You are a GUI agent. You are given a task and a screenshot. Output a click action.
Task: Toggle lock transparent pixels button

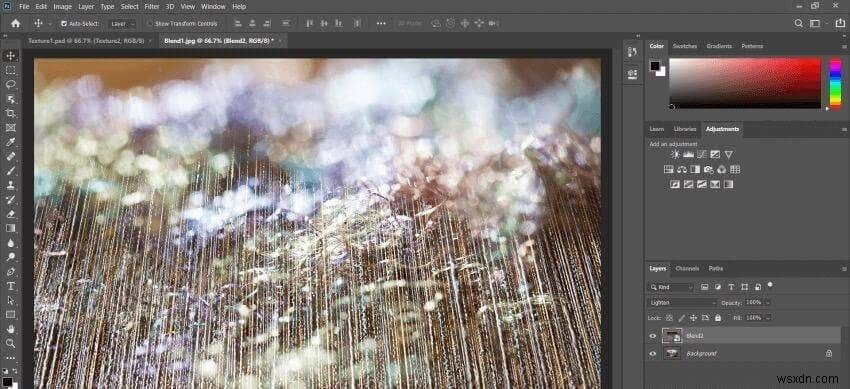669,318
